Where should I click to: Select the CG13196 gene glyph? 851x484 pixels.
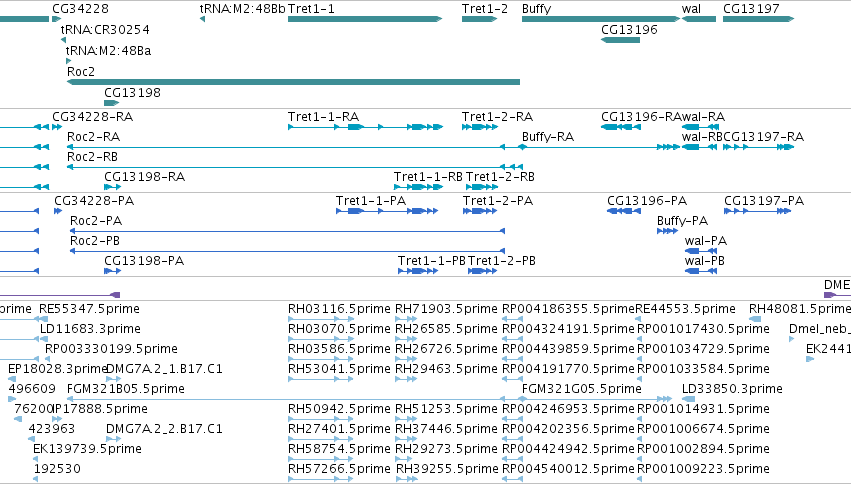pyautogui.click(x=620, y=40)
